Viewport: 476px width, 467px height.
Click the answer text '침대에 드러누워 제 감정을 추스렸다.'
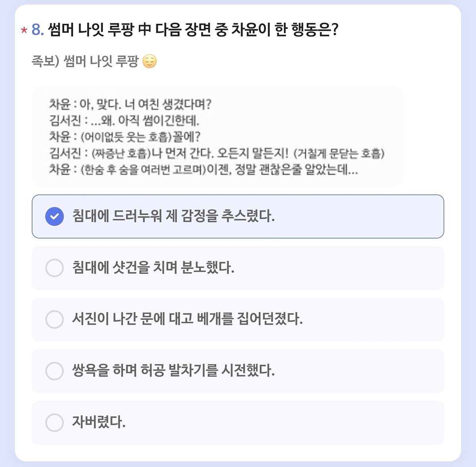173,216
